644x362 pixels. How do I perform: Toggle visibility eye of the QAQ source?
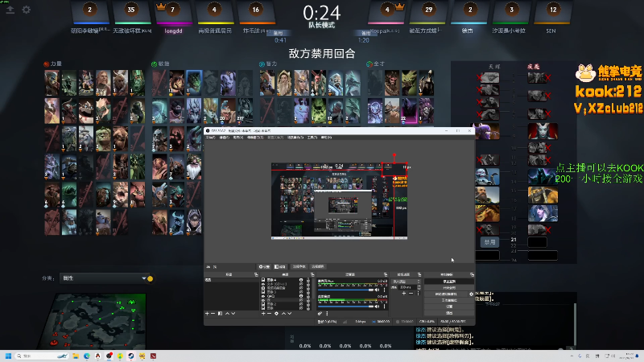(301, 295)
